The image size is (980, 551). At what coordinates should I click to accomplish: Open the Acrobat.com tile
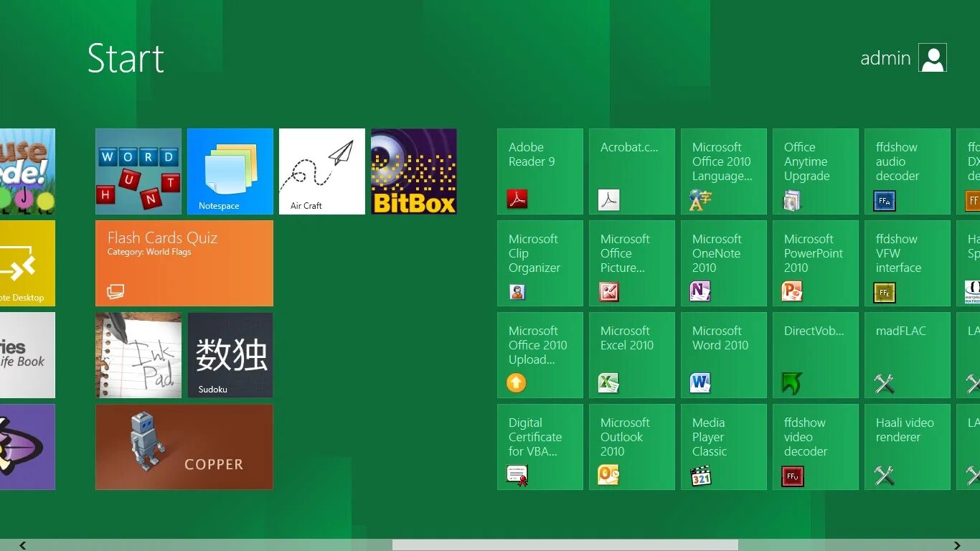pos(632,171)
